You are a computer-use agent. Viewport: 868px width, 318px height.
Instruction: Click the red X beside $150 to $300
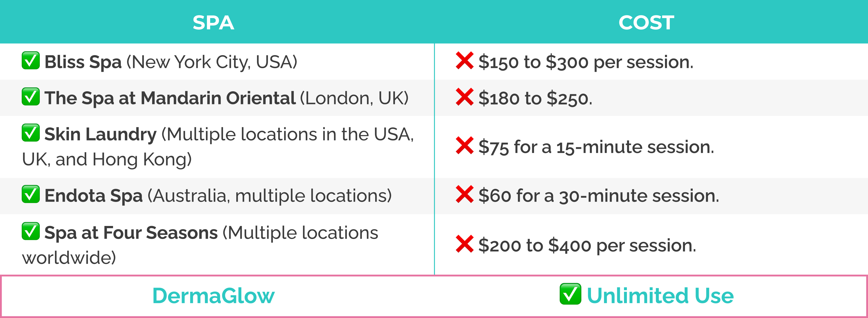(464, 60)
